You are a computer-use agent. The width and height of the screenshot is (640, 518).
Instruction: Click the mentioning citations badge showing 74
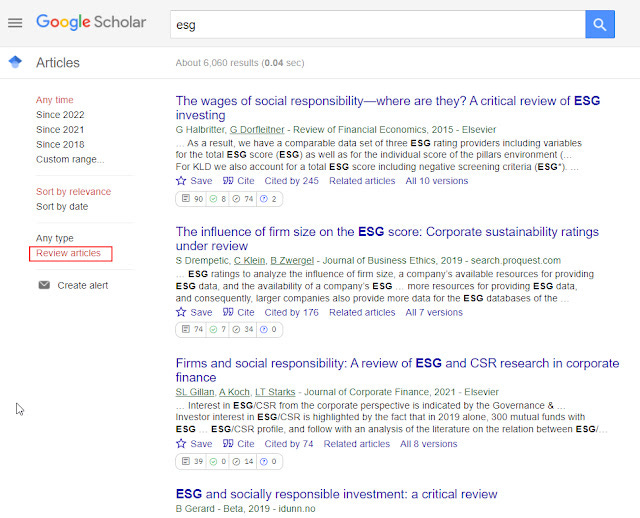[243, 199]
